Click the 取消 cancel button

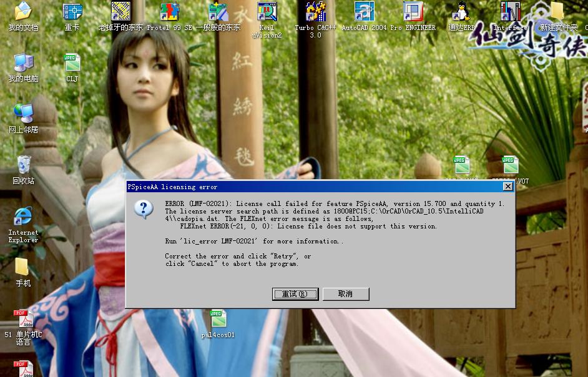pos(346,294)
